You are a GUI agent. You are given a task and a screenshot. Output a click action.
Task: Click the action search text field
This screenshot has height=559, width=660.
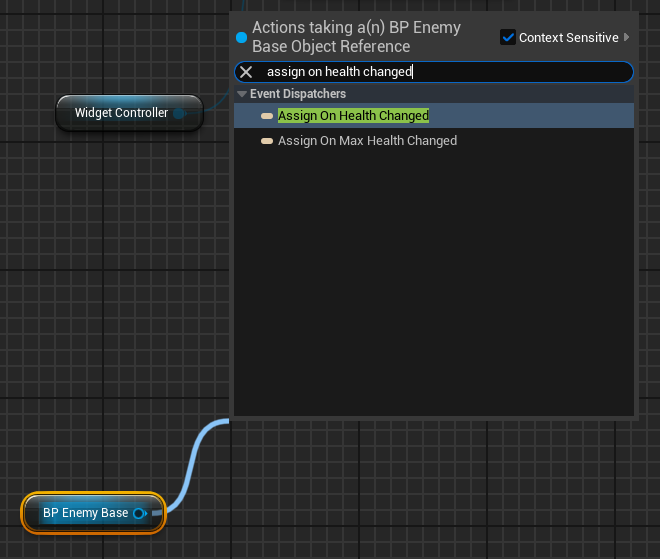pos(434,72)
